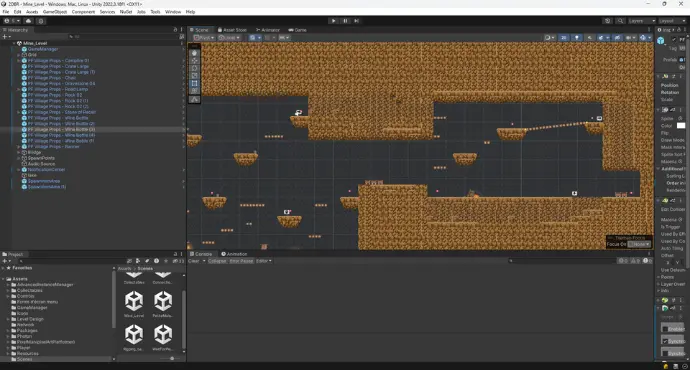Adjust the Project icon size slider
690x370 pixels.
coord(172,358)
